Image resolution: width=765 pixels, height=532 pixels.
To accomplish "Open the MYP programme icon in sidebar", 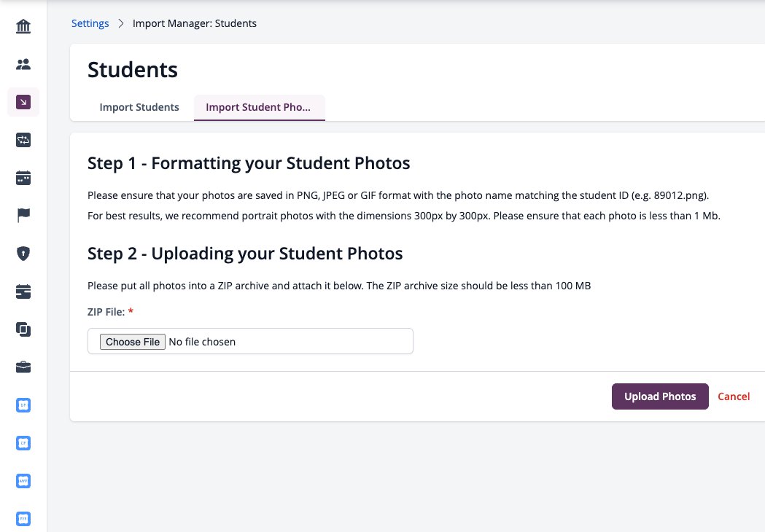I will [23, 481].
